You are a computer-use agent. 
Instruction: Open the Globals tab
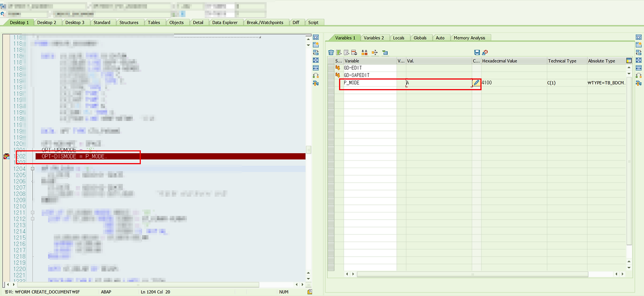point(420,38)
